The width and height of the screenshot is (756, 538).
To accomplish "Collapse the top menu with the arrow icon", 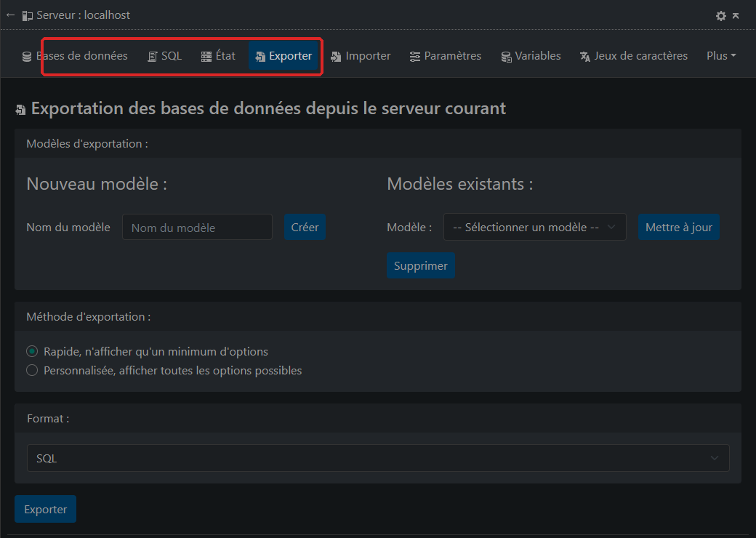I will coord(736,16).
